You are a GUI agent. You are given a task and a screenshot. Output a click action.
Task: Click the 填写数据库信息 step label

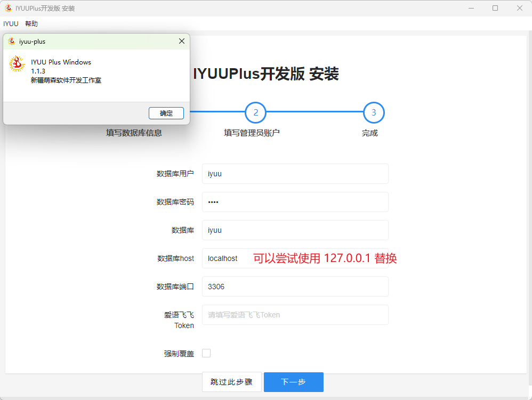(x=134, y=133)
